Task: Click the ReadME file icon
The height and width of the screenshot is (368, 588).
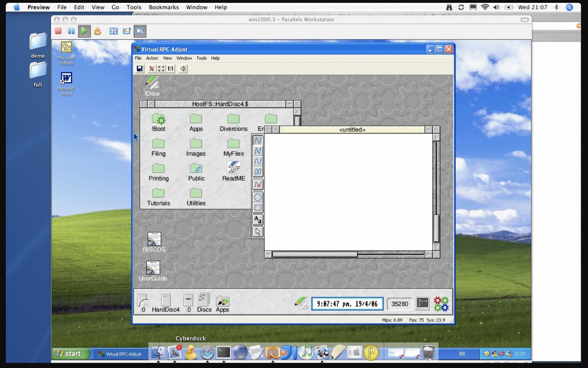Action: coord(234,168)
